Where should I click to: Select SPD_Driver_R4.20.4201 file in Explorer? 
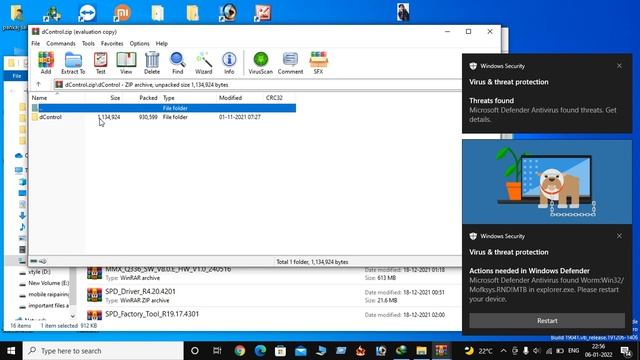140,291
